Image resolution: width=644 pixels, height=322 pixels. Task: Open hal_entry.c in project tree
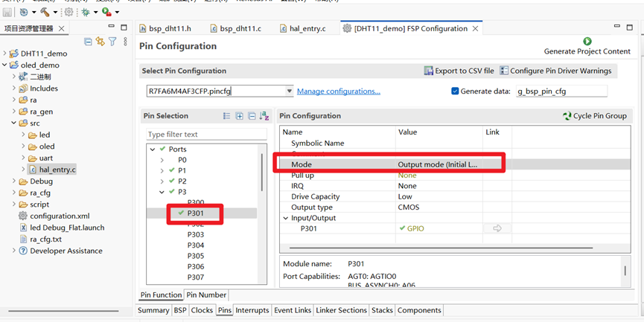(x=57, y=170)
